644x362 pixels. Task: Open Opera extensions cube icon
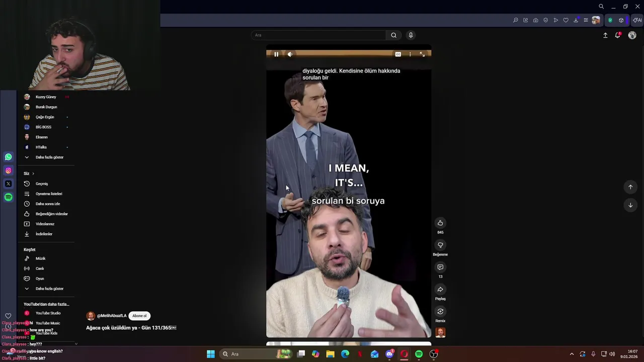click(x=621, y=20)
